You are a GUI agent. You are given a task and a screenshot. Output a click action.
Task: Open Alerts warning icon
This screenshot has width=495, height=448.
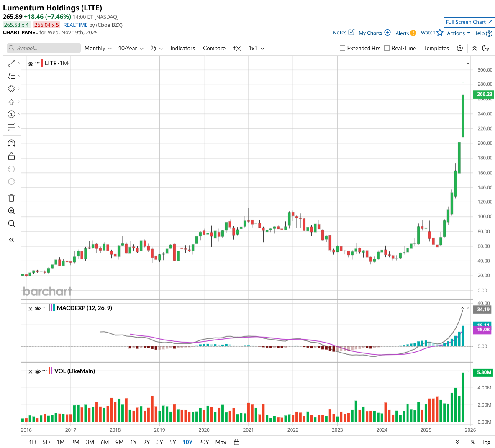(x=413, y=33)
